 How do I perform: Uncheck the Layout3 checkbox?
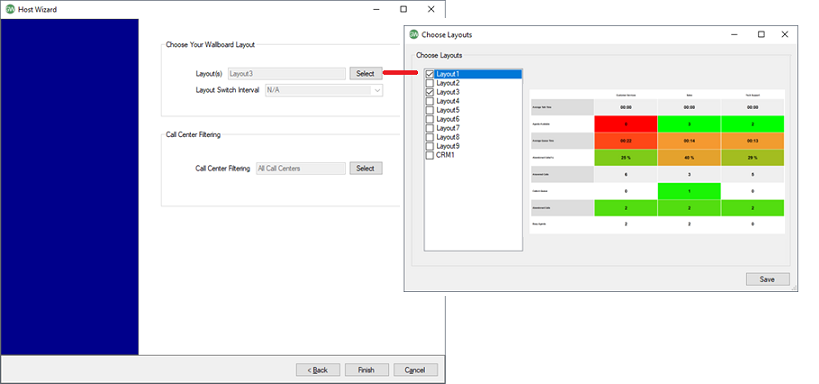430,92
